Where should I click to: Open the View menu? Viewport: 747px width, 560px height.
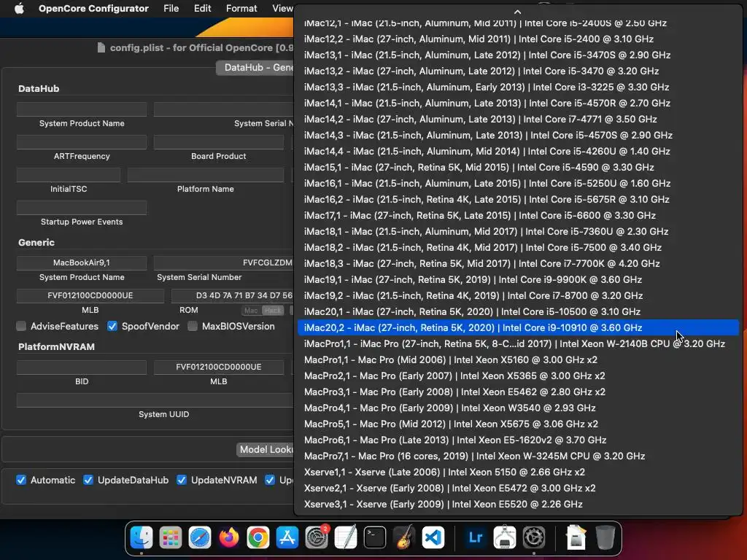pos(282,8)
